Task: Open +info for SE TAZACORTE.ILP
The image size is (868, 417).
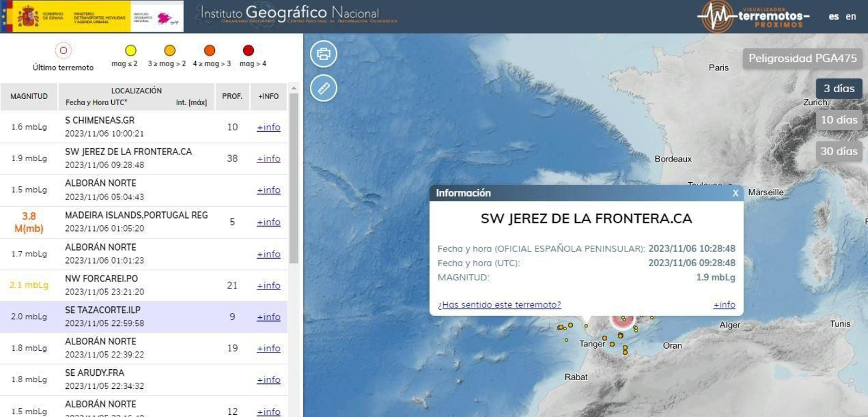Action: (x=269, y=317)
